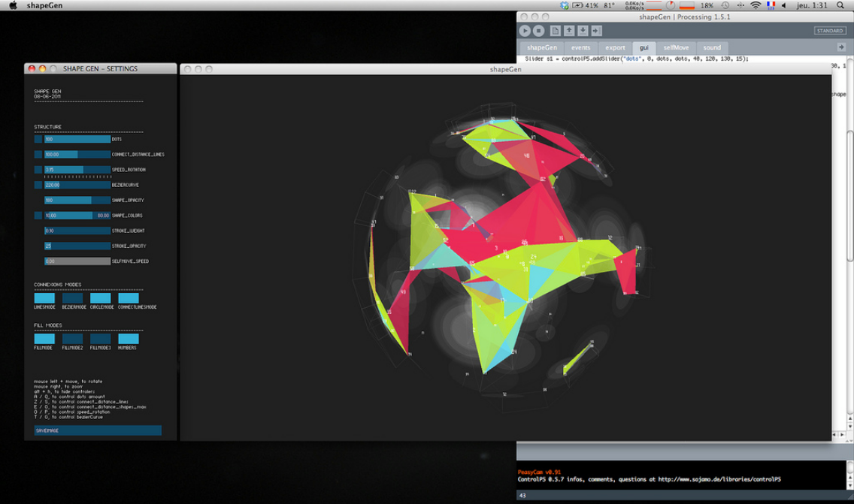Click the SHAPE_COLORS range slider

(77, 216)
